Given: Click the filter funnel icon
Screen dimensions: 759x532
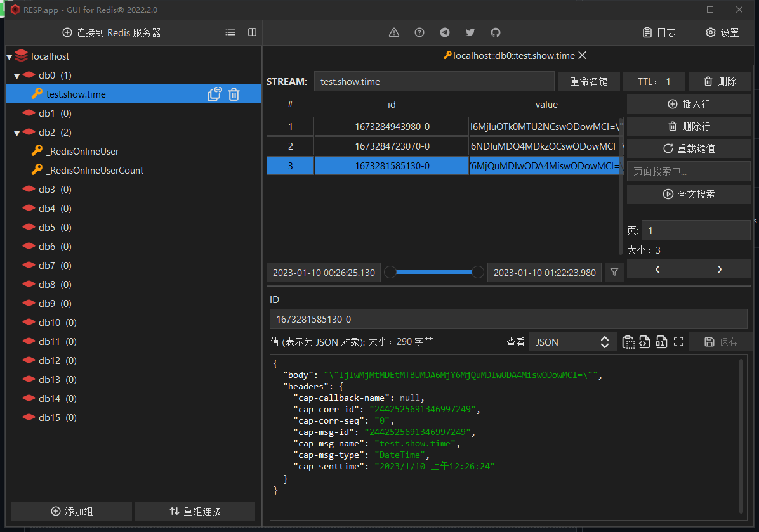Looking at the screenshot, I should tap(614, 273).
